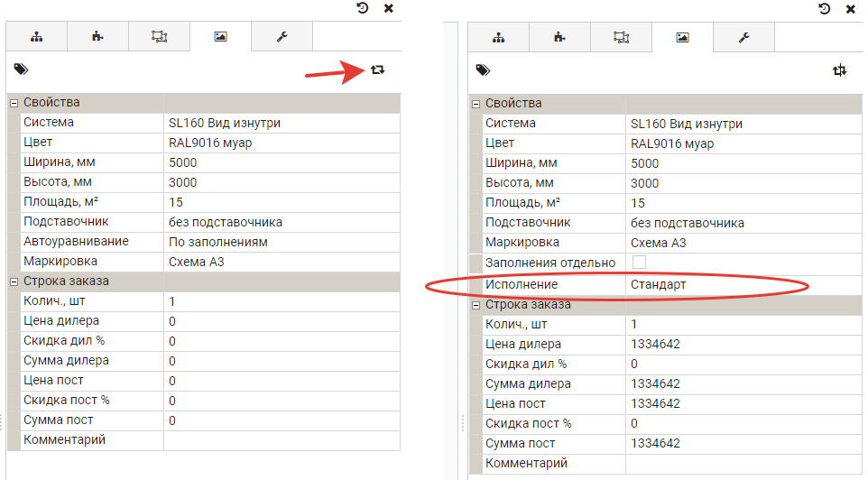Open the frame dimensions tab in right panel
Screen dimensions: 868x480
tap(621, 38)
